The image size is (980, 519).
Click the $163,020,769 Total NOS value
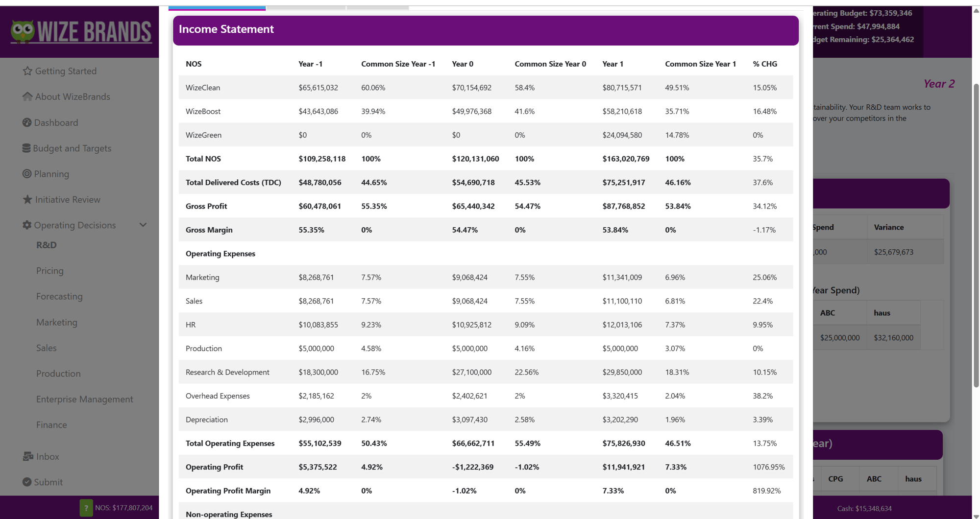point(626,159)
